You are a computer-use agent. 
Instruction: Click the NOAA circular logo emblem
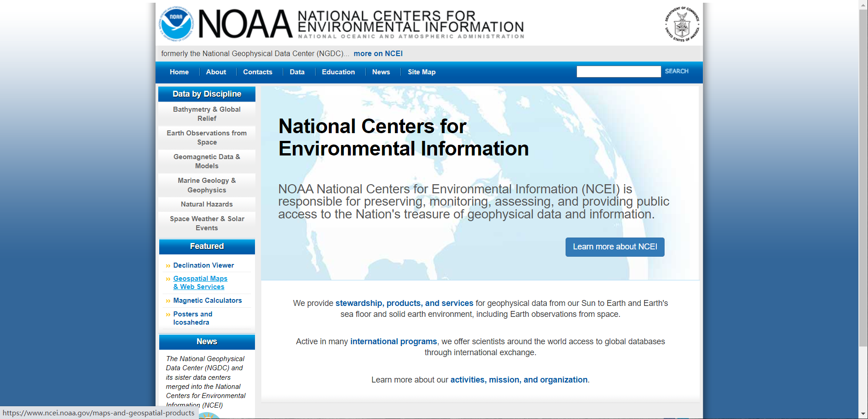[176, 24]
